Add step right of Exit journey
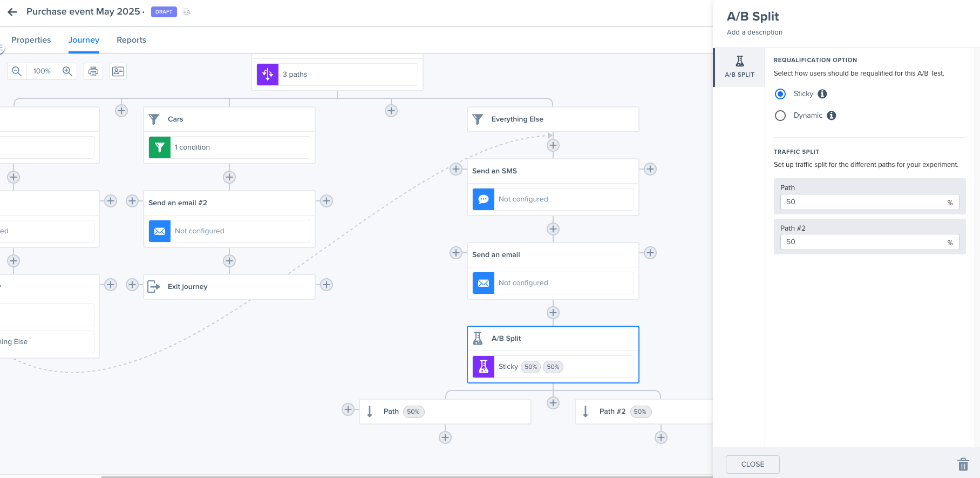980x478 pixels. [326, 285]
